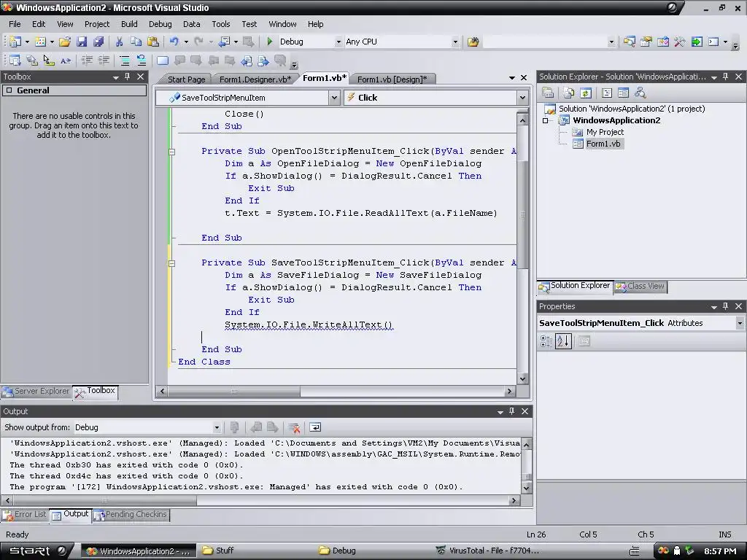
Task: Open the Toolbox via the hammer-wrench icon
Action: 679,42
